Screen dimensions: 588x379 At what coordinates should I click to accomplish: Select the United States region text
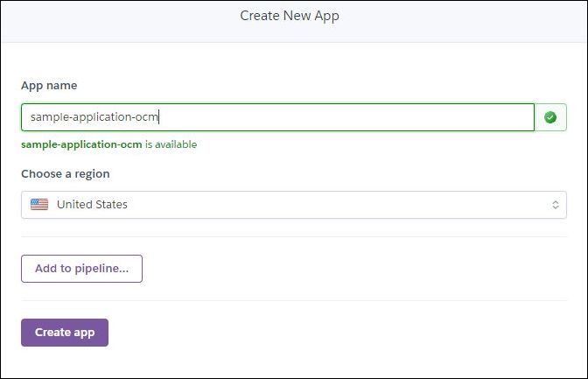click(x=92, y=205)
